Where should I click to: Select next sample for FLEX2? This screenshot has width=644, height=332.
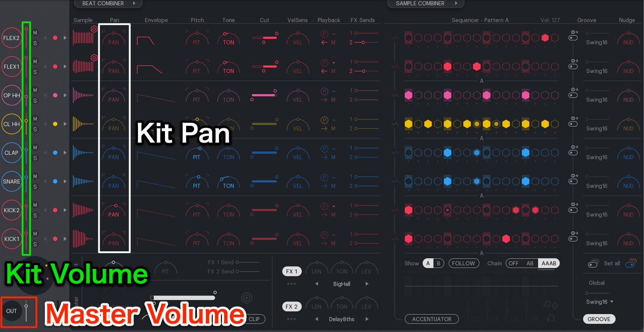(65, 38)
